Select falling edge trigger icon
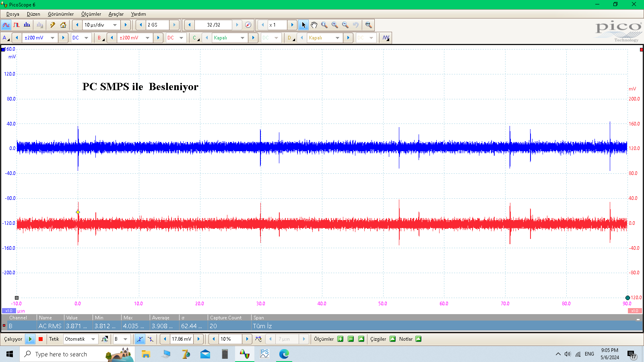This screenshot has width=644, height=362. (x=151, y=339)
